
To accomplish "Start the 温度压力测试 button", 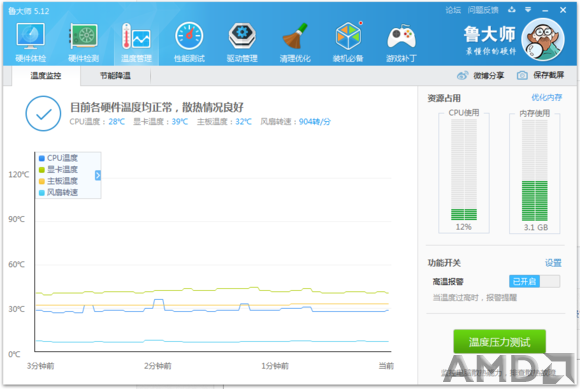I will [499, 342].
